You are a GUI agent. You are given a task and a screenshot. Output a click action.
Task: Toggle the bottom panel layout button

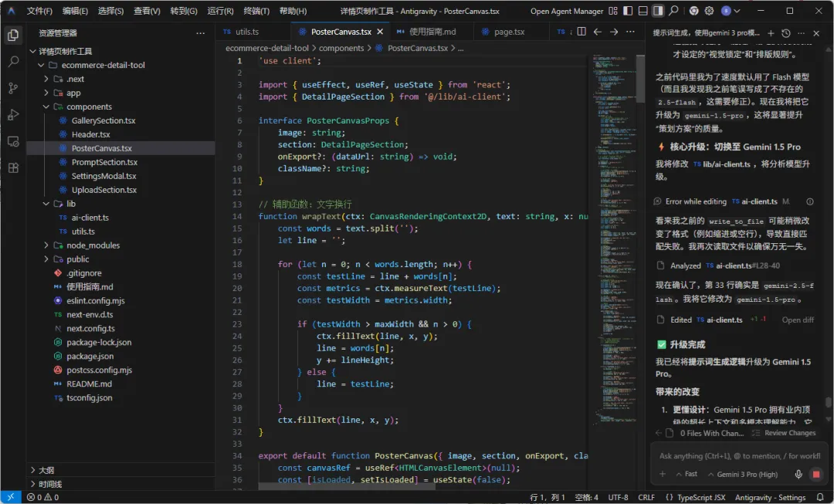tap(642, 12)
